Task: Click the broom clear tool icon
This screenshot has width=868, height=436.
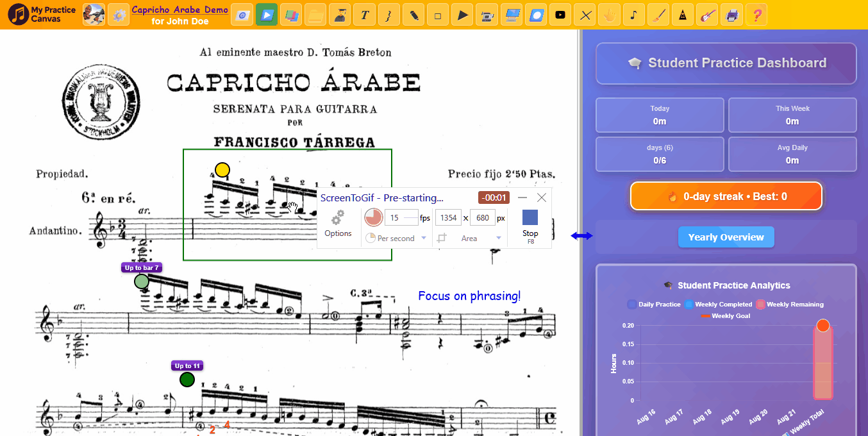Action: coord(658,14)
